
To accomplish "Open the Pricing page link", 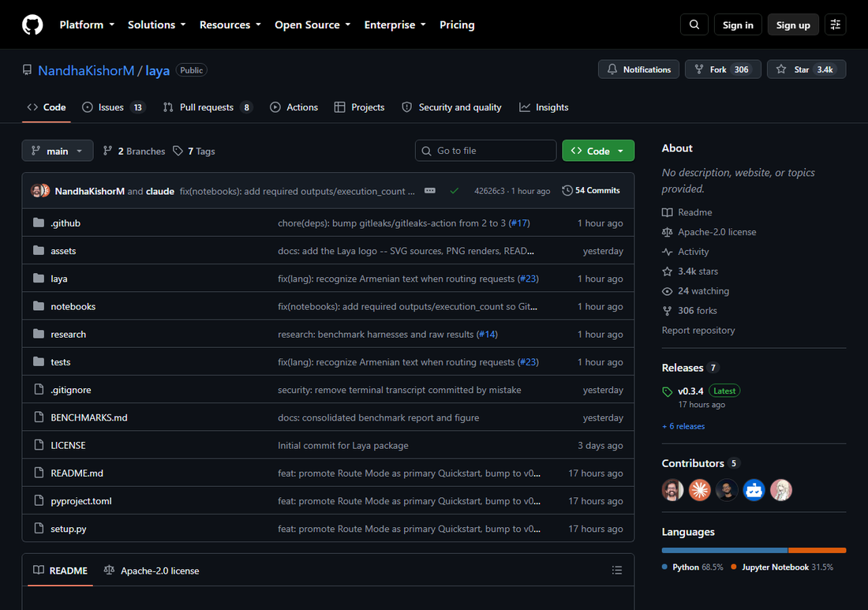I will [x=457, y=25].
